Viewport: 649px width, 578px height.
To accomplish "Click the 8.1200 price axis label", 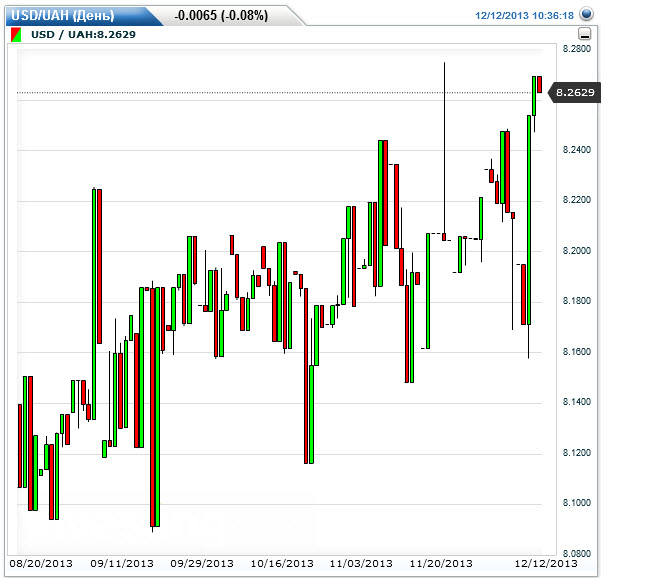I will 577,453.
